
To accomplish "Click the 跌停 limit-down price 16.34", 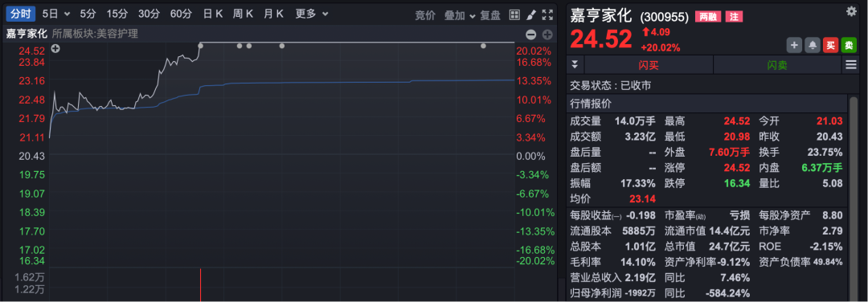I will click(736, 183).
